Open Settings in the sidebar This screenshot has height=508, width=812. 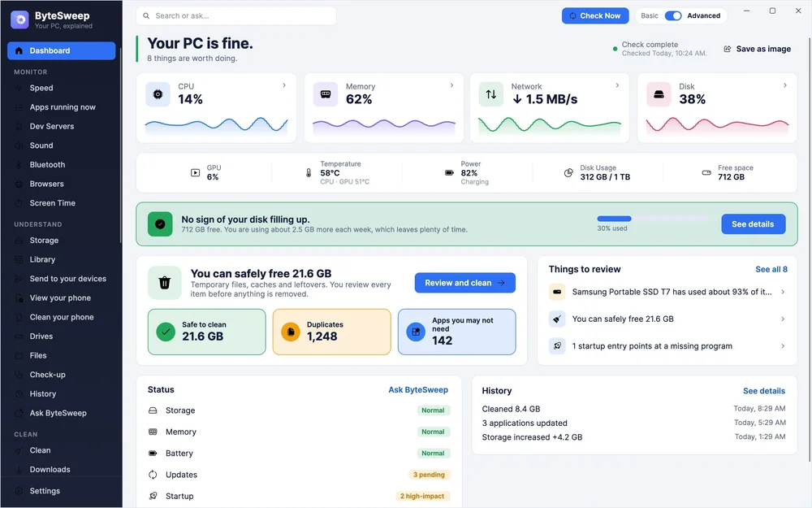tap(61, 491)
